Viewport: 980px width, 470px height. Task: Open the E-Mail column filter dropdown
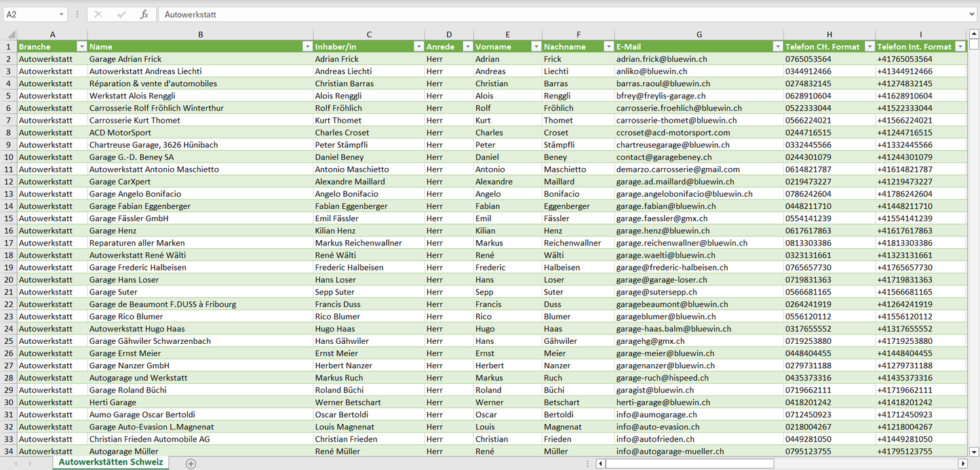777,47
